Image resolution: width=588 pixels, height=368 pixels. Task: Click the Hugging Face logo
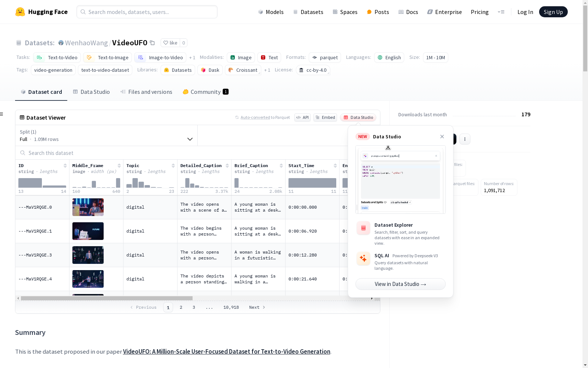coord(42,12)
